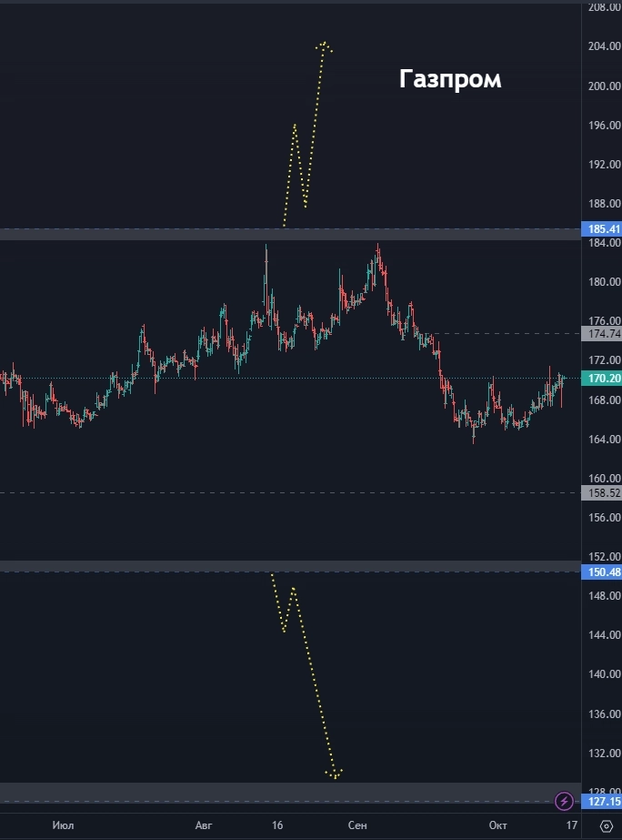Click the 180.00 price axis value
This screenshot has width=622, height=840.
604,281
